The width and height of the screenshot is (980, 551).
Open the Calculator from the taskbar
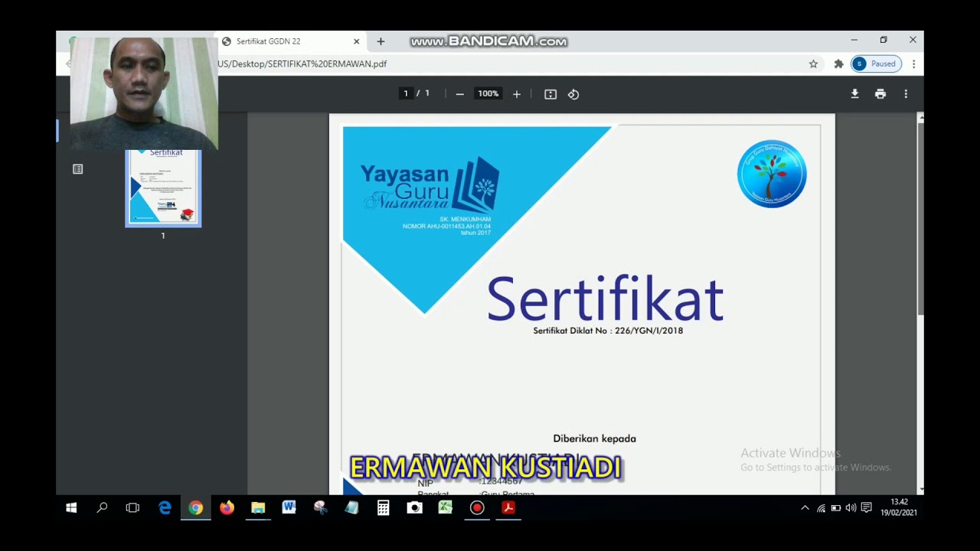point(383,507)
